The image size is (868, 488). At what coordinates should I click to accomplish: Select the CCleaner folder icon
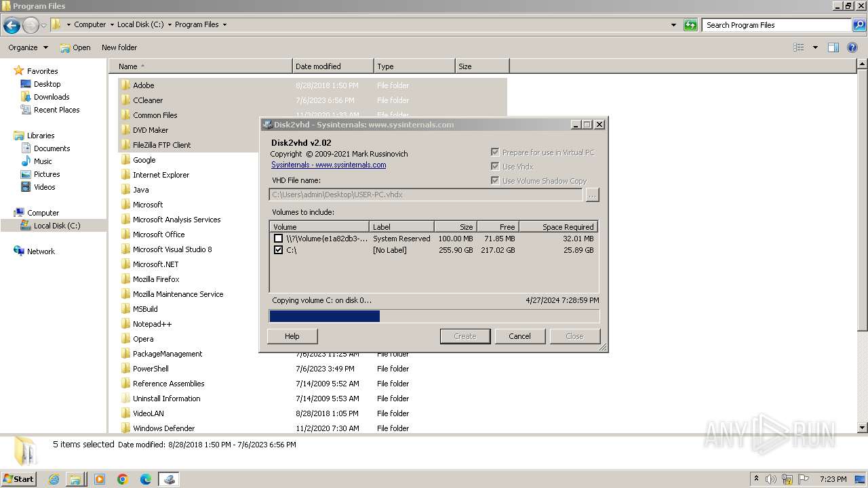[126, 100]
